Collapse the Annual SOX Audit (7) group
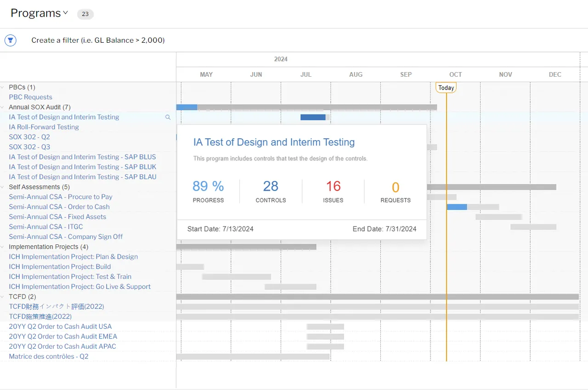The width and height of the screenshot is (588, 390). pos(2,107)
